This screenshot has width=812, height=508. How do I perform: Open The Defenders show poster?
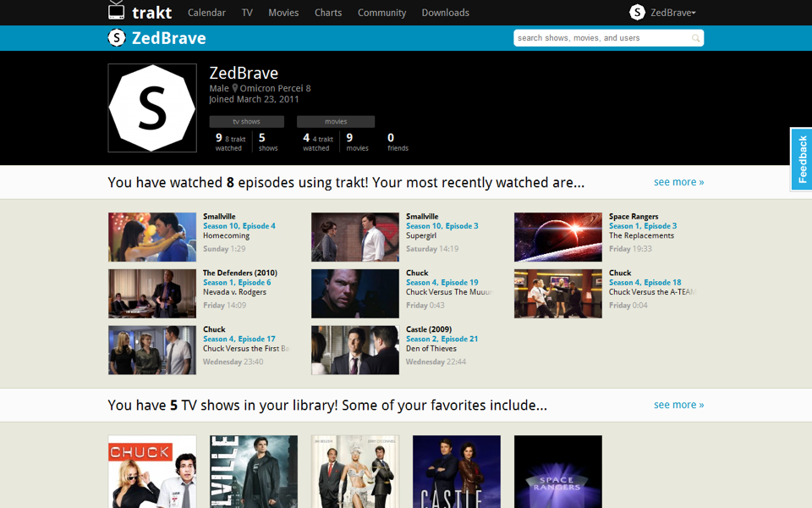coord(355,472)
